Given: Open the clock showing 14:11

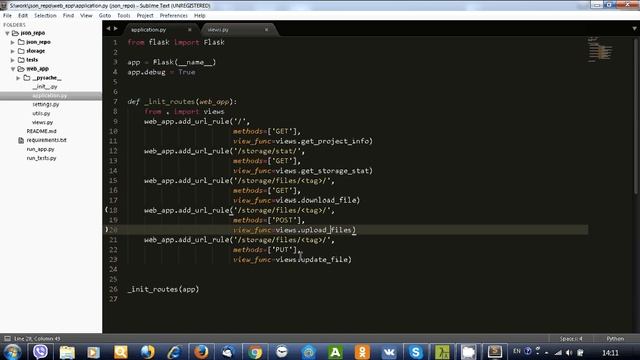Looking at the screenshot, I should tap(610, 353).
